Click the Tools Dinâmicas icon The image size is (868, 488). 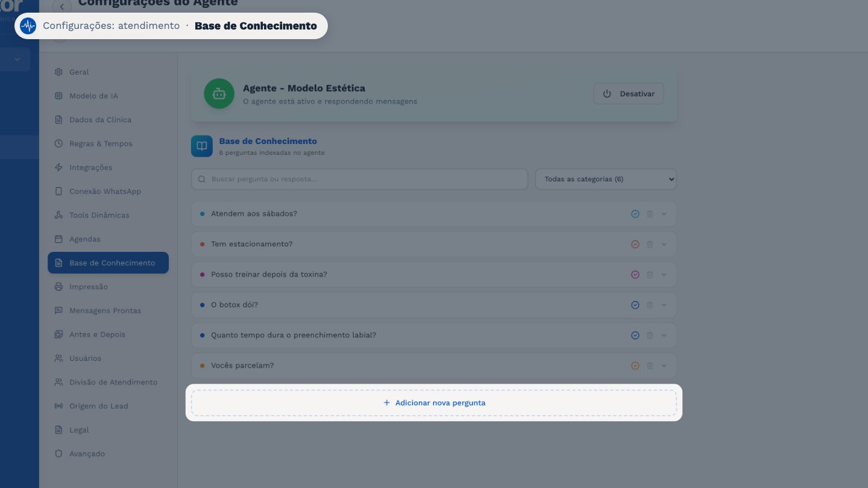(58, 215)
